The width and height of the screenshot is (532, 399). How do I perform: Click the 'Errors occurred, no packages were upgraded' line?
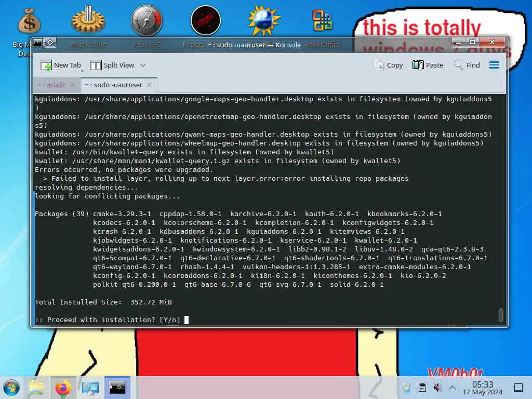[124, 170]
